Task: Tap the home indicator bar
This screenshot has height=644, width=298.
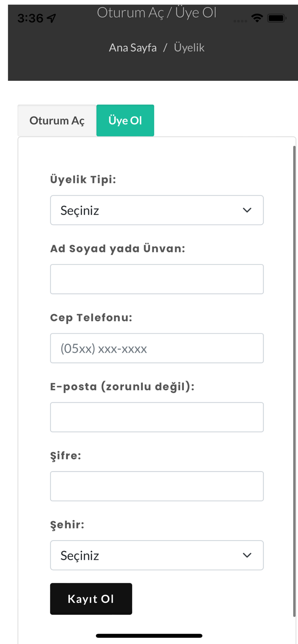Action: (x=149, y=636)
